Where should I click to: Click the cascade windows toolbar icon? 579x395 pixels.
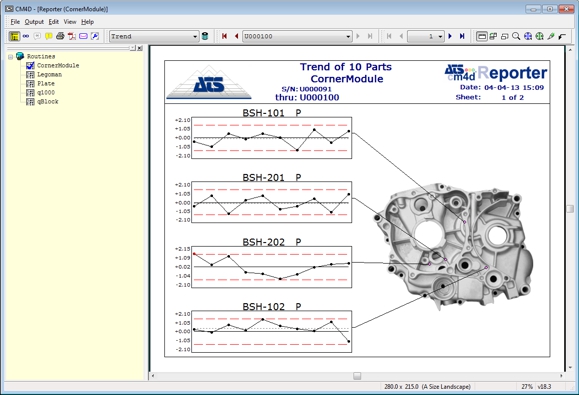coord(505,36)
